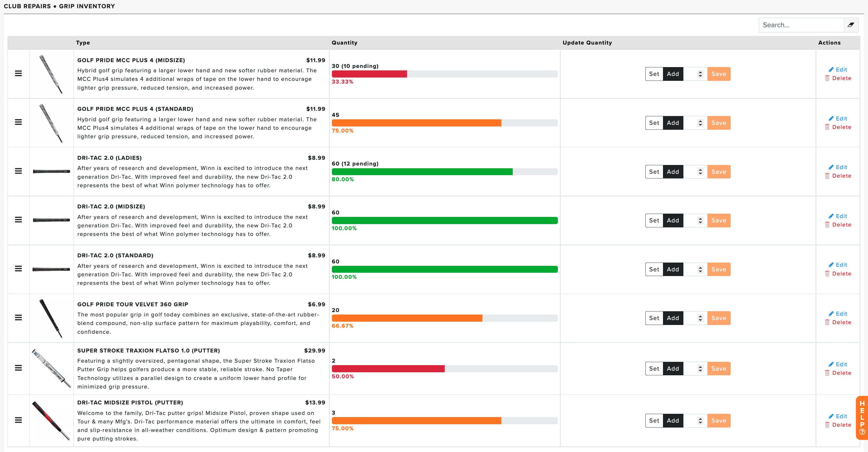Click the Quantity column header
The image size is (868, 452).
[344, 43]
